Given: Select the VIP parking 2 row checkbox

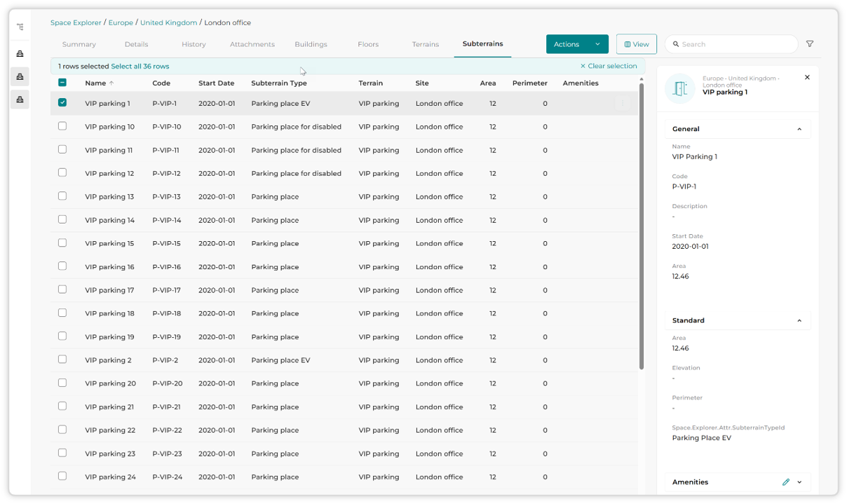Looking at the screenshot, I should point(62,360).
